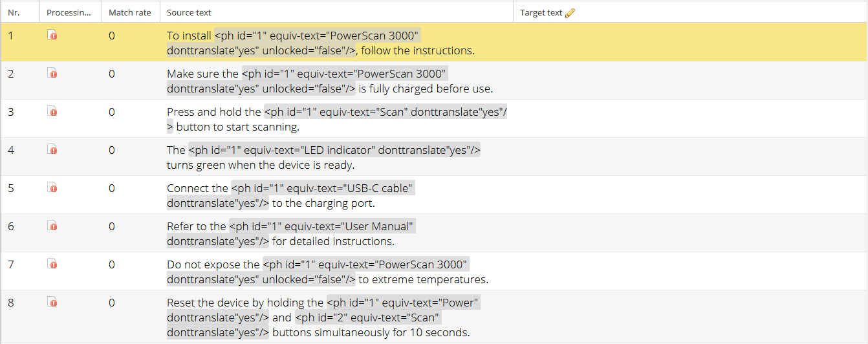Select the status icon in row 6
This screenshot has height=344, width=868.
pyautogui.click(x=52, y=226)
